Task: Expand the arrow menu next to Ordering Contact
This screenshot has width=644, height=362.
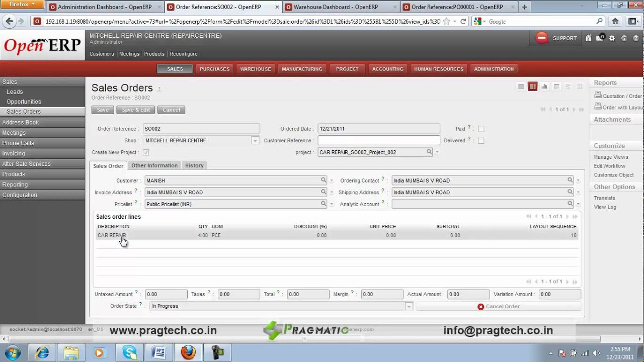Action: point(578,181)
